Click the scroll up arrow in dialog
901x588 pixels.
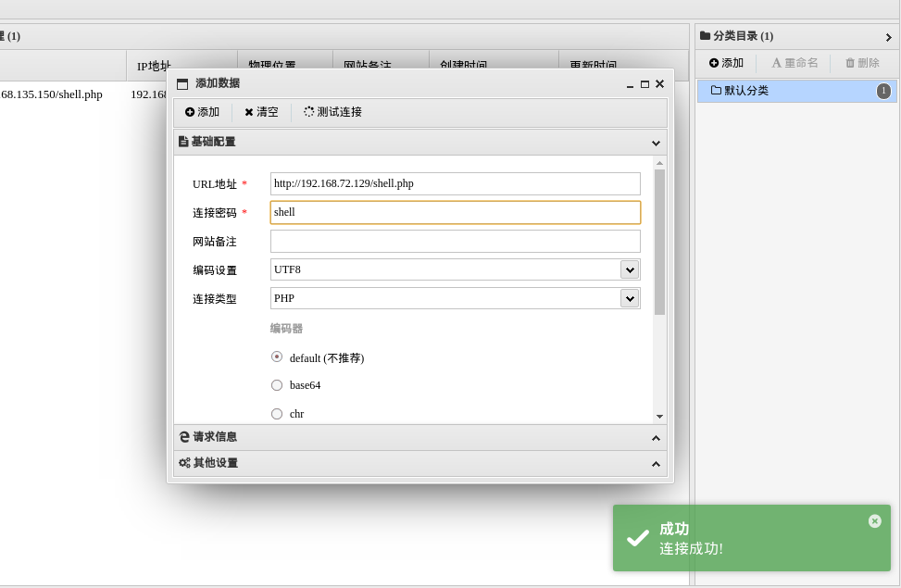click(x=659, y=163)
